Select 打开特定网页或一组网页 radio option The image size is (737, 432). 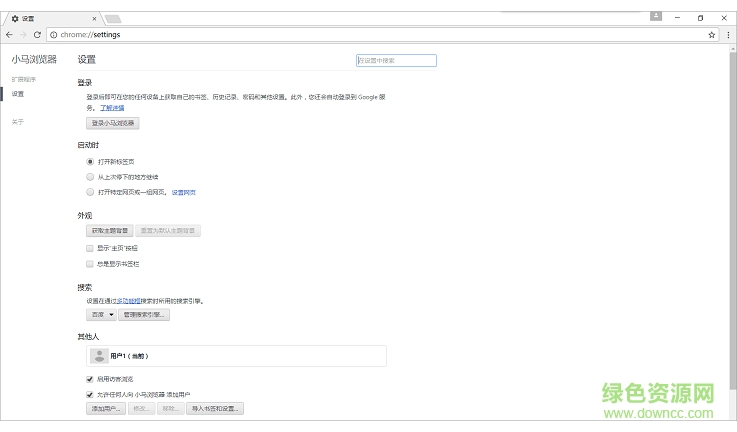pos(90,192)
